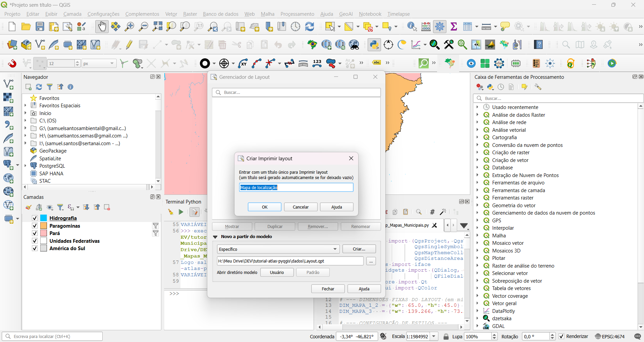The width and height of the screenshot is (644, 342).
Task: Open the Python console toolbar icon
Action: click(374, 45)
